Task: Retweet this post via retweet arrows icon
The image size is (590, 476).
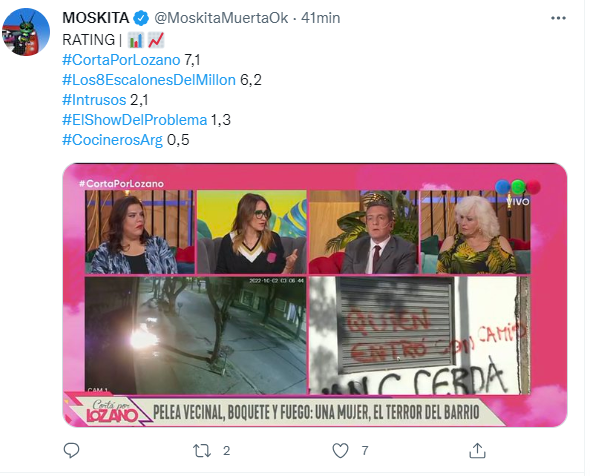Action: click(x=202, y=450)
